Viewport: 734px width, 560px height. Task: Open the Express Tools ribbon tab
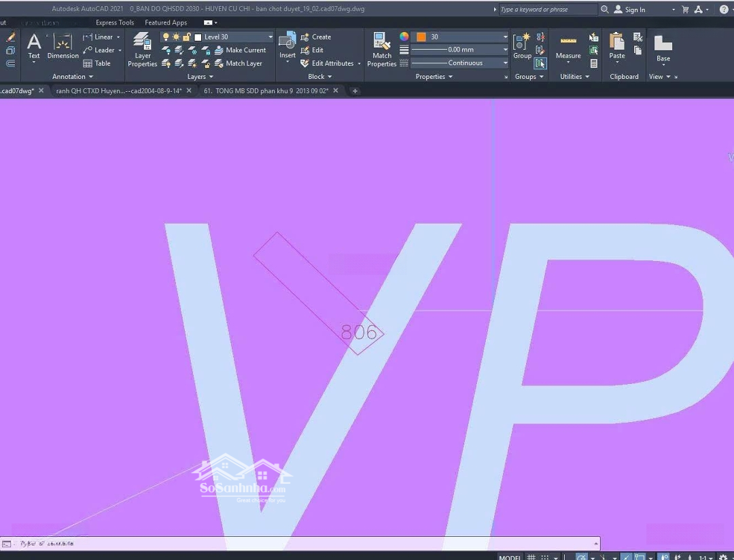tap(115, 22)
